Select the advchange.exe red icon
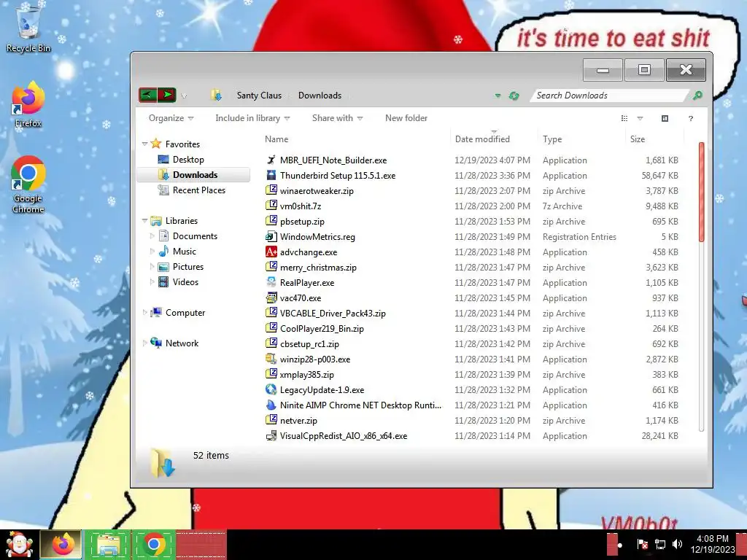The image size is (747, 560). tap(271, 252)
